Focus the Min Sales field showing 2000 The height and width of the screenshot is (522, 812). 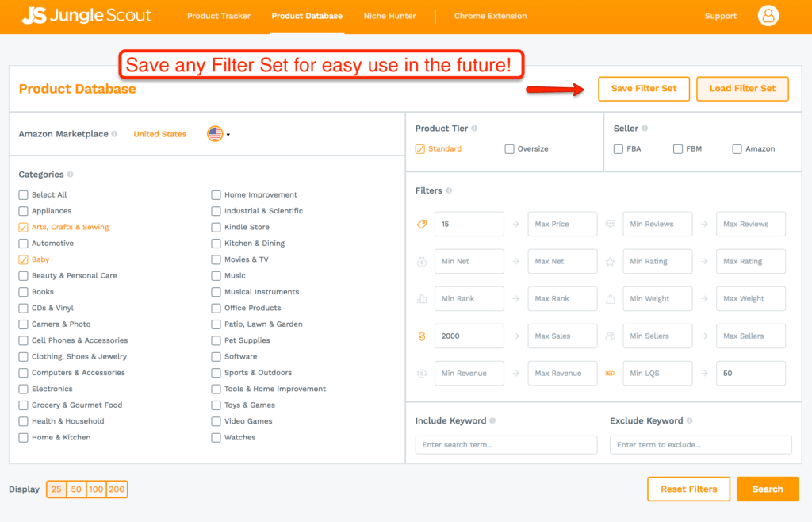click(x=469, y=336)
